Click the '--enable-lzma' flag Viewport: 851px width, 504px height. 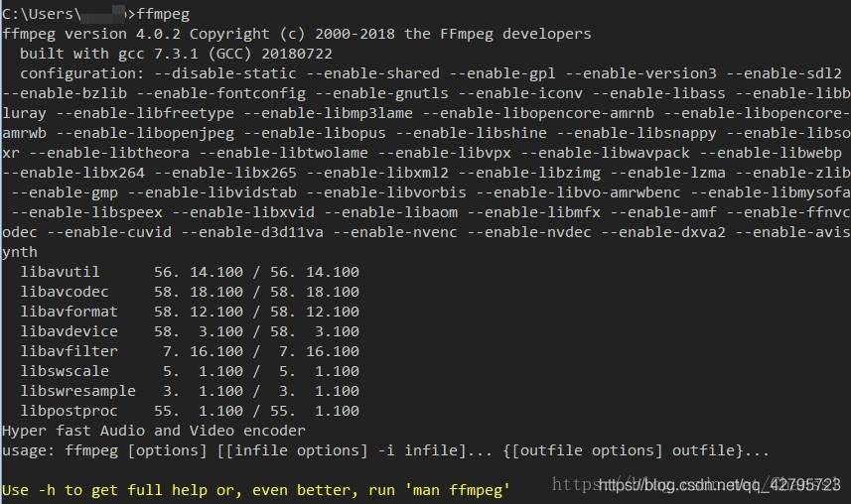667,173
